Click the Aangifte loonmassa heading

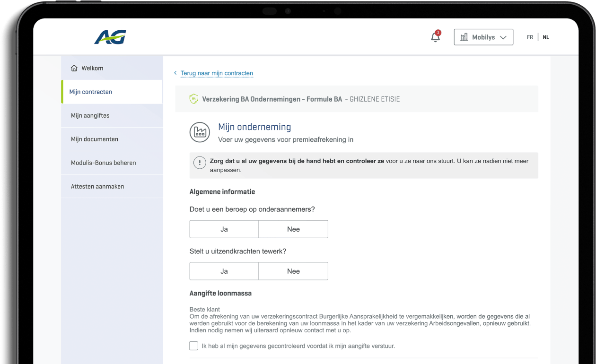click(x=220, y=293)
